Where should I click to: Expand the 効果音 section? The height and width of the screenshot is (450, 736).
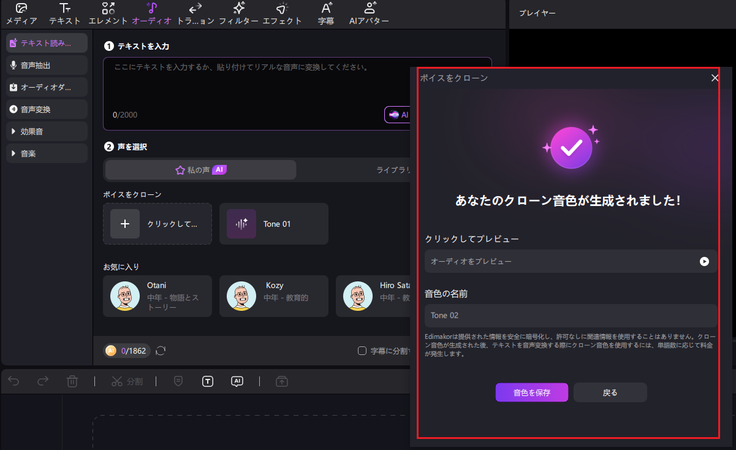tap(46, 131)
